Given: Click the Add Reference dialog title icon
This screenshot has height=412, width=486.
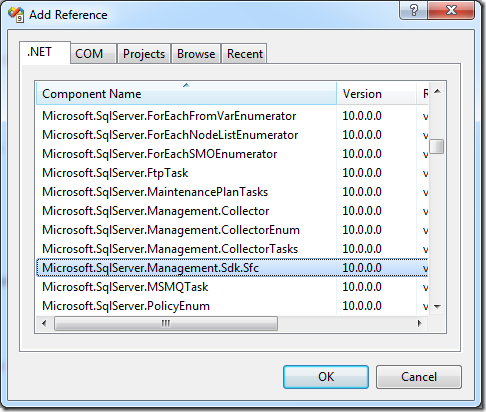Looking at the screenshot, I should tap(16, 14).
